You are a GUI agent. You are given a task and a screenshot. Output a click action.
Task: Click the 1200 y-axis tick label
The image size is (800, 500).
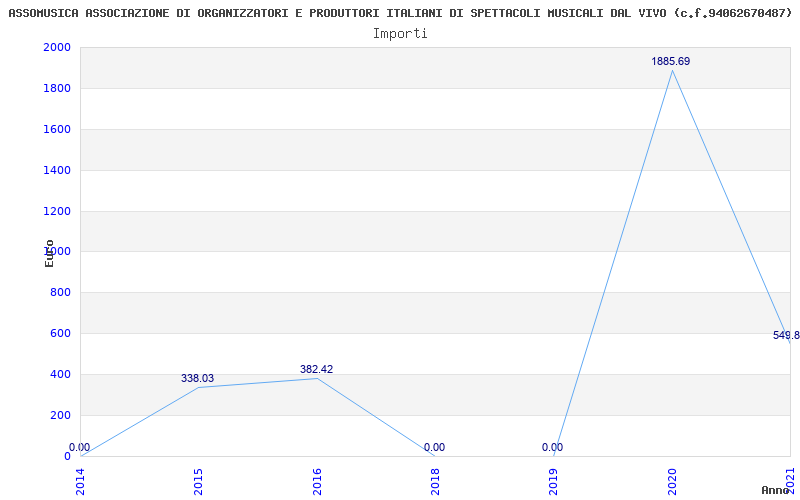(x=57, y=211)
